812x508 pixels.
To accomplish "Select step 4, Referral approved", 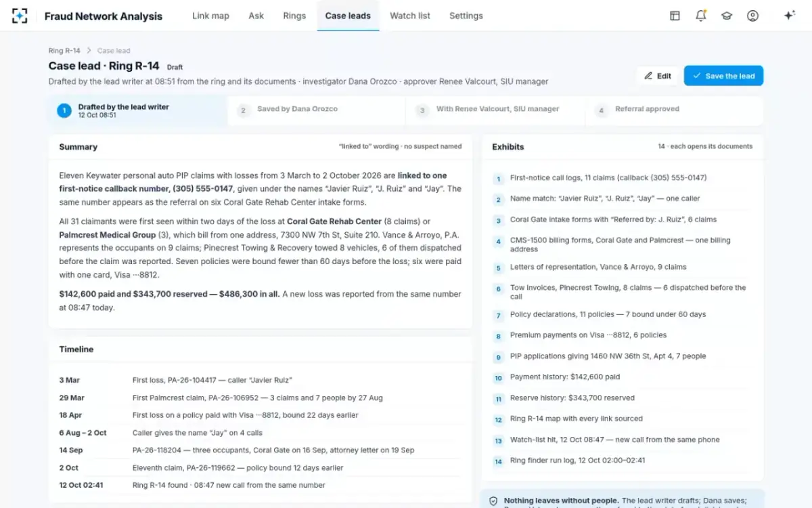I will [x=674, y=111].
